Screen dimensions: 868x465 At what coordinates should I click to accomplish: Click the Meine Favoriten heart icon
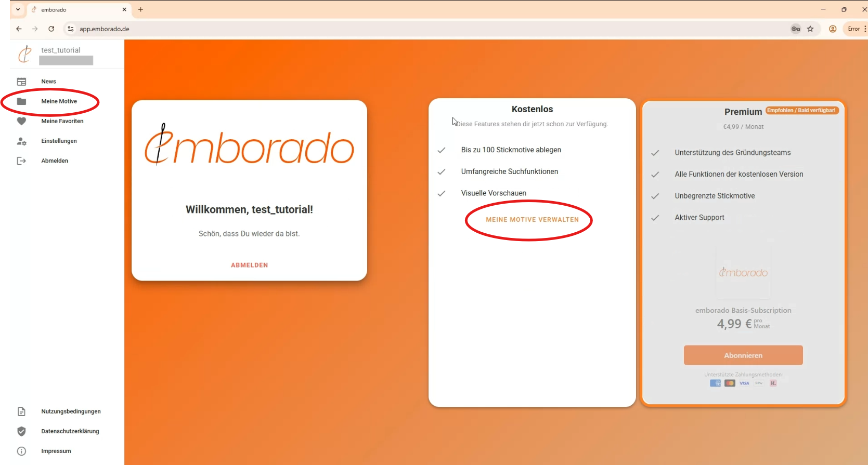point(21,121)
